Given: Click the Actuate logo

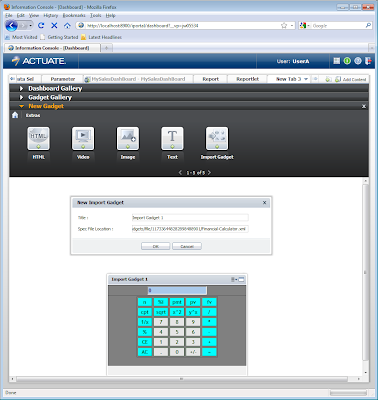Looking at the screenshot, I should [x=39, y=61].
